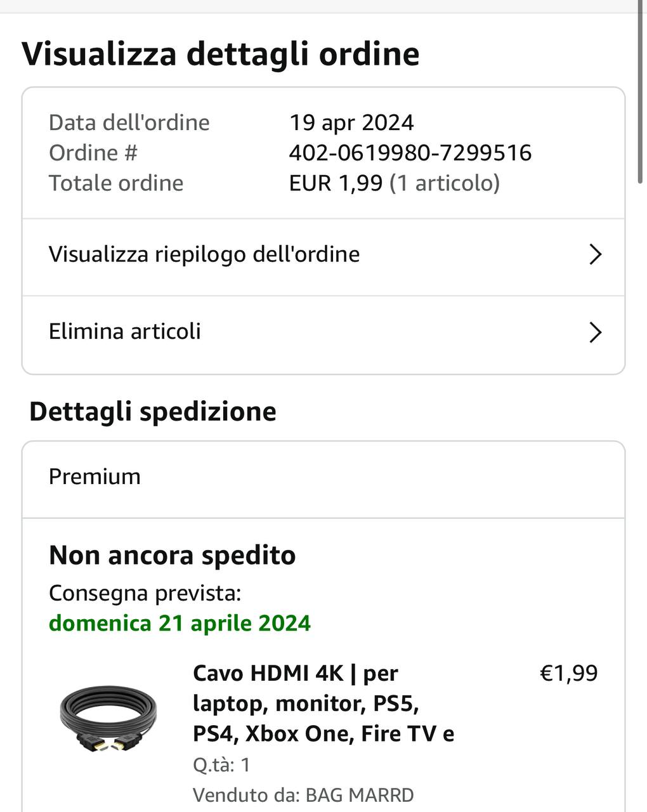The width and height of the screenshot is (647, 812).
Task: Click the delivery date domenica 21 aprile 2024
Action: pos(180,623)
